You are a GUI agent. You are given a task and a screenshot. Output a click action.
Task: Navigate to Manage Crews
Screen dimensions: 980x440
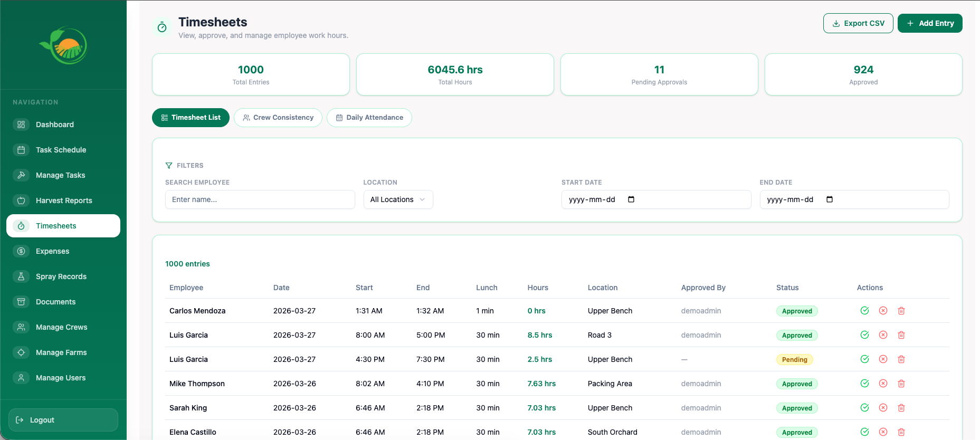click(63, 327)
